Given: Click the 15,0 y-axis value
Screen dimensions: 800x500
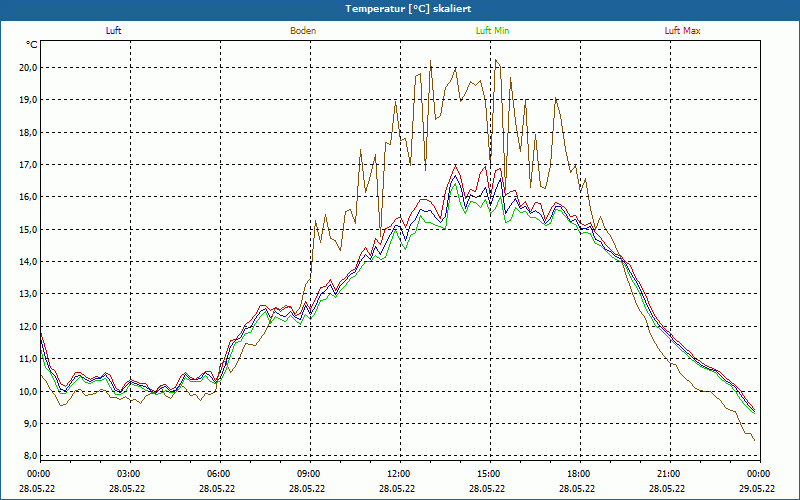Looking at the screenshot, I should (x=29, y=229).
